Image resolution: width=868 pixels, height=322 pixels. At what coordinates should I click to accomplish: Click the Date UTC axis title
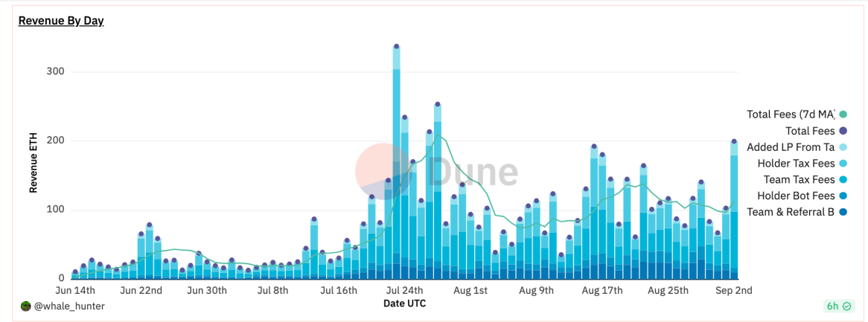[x=404, y=303]
